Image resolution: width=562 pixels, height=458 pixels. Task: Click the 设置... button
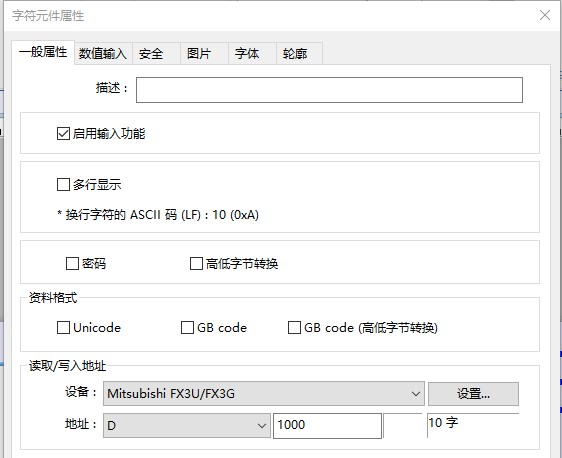click(473, 394)
